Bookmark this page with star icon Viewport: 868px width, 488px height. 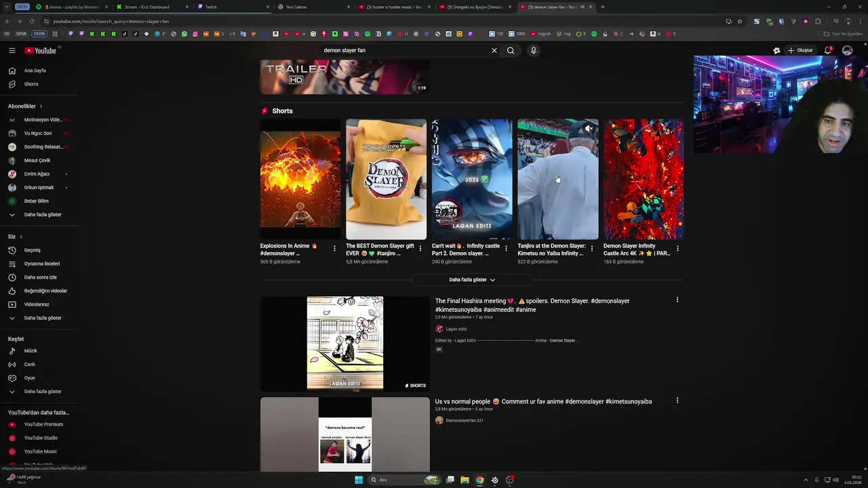739,21
